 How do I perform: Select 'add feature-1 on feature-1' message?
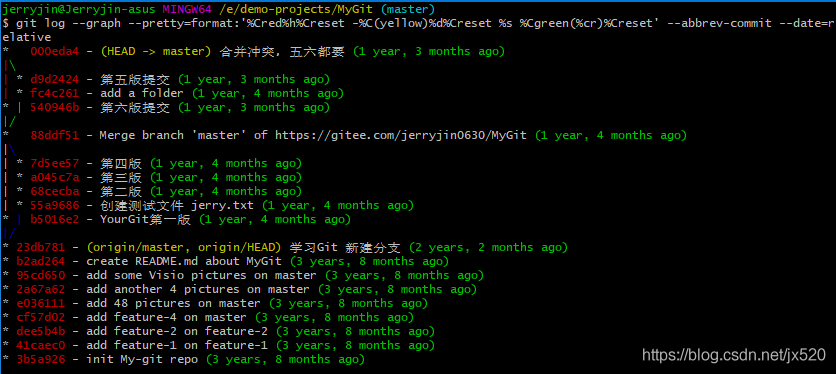pyautogui.click(x=176, y=345)
